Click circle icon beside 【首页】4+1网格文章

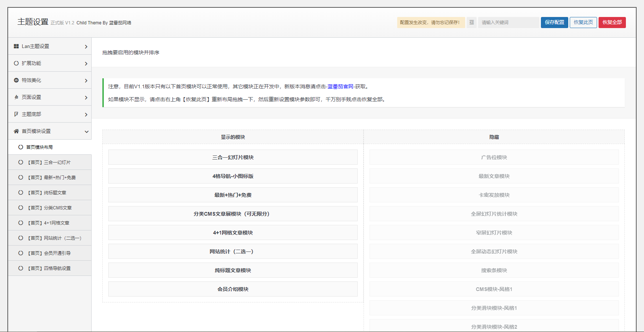pyautogui.click(x=21, y=223)
